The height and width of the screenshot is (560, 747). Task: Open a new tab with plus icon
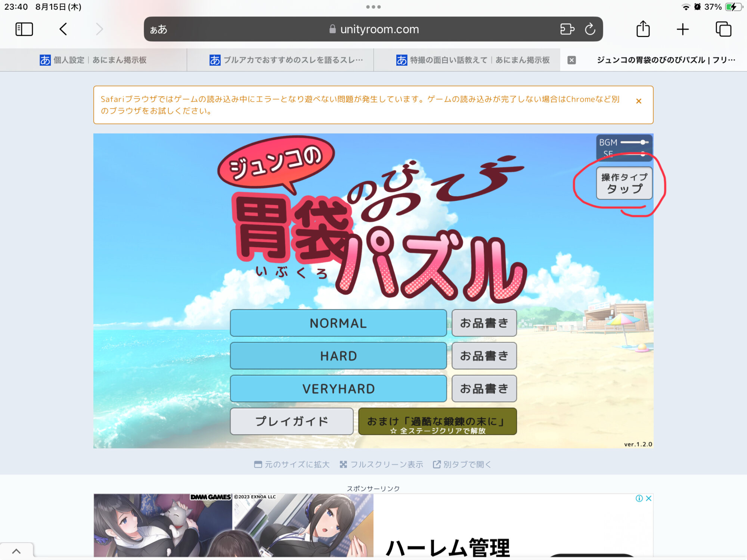(x=682, y=29)
